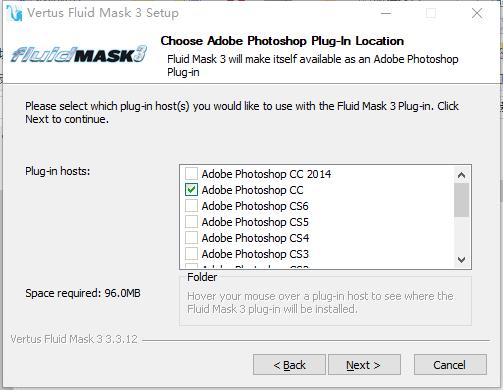The width and height of the screenshot is (503, 390).
Task: Click the partially visible last host checkbox
Action: tap(191, 266)
